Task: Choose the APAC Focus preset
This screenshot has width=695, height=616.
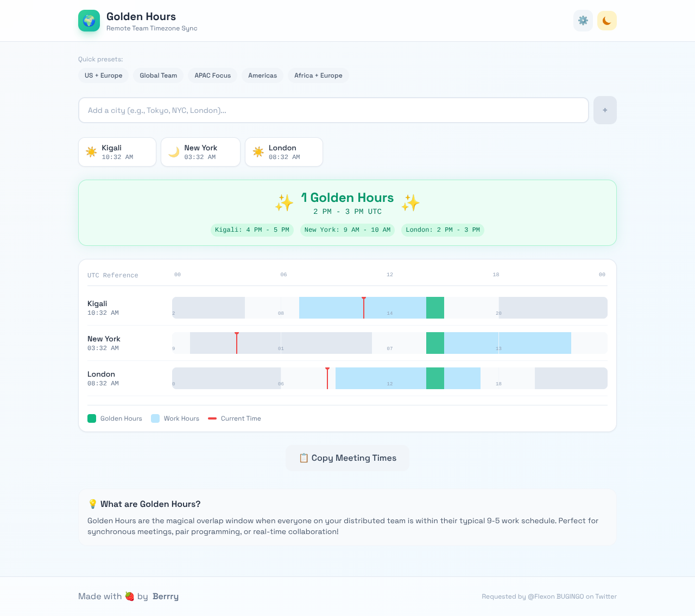Action: (x=212, y=75)
